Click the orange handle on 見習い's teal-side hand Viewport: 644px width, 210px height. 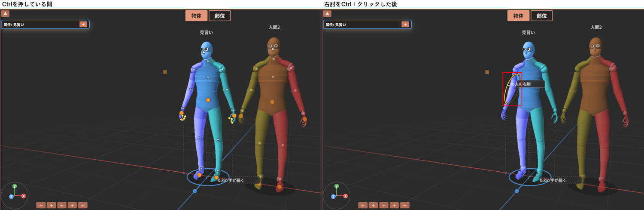(x=234, y=115)
